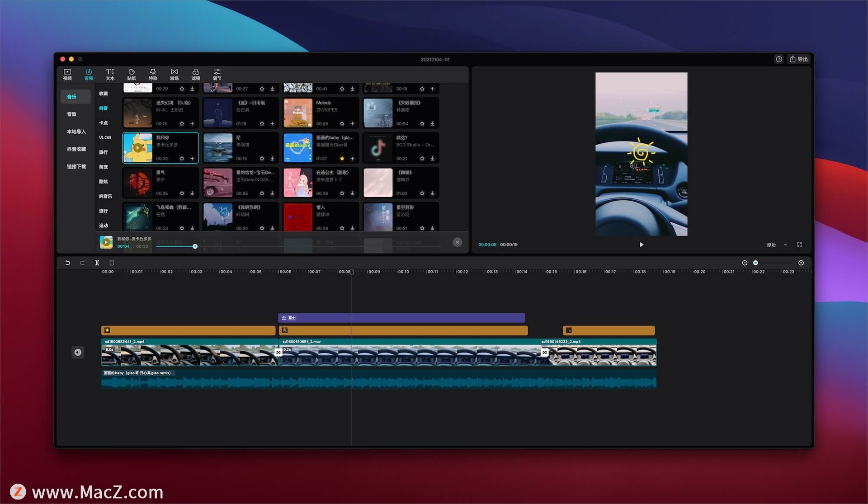Add song 我和你 to the timeline
The image size is (868, 504).
click(x=192, y=159)
